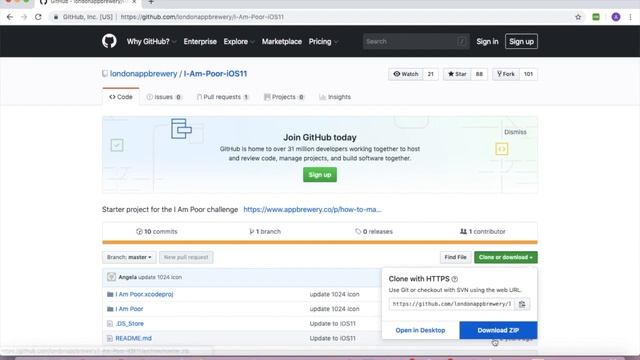Click Sign in in the header

[x=487, y=42]
